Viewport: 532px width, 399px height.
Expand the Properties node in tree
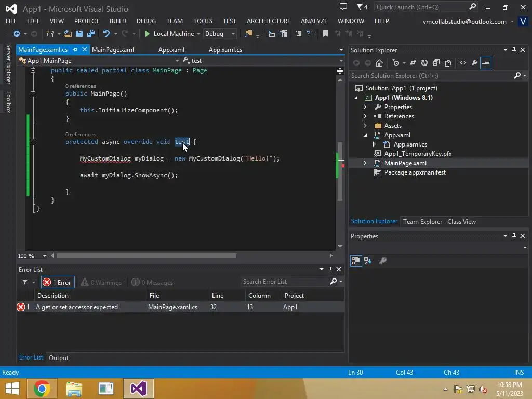coord(365,107)
